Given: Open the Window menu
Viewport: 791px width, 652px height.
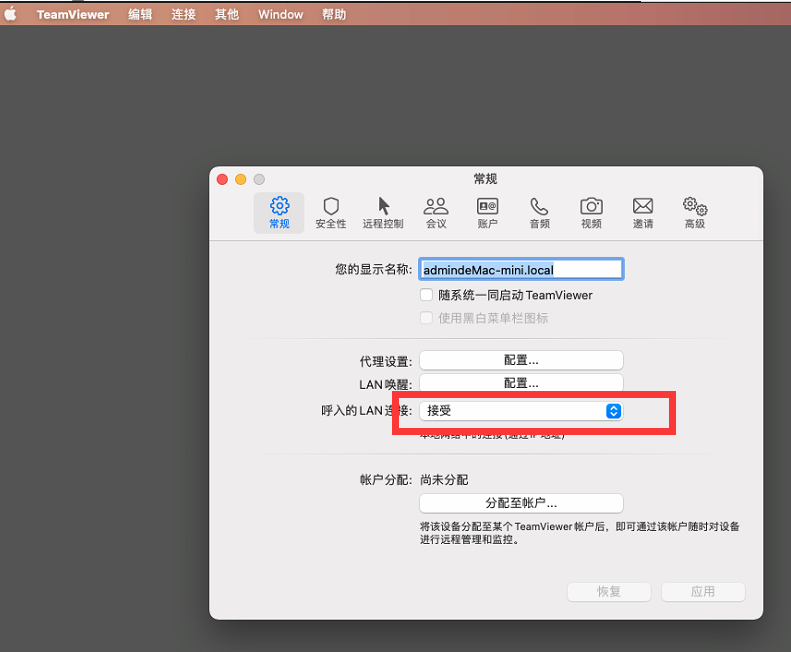Looking at the screenshot, I should click(x=280, y=14).
